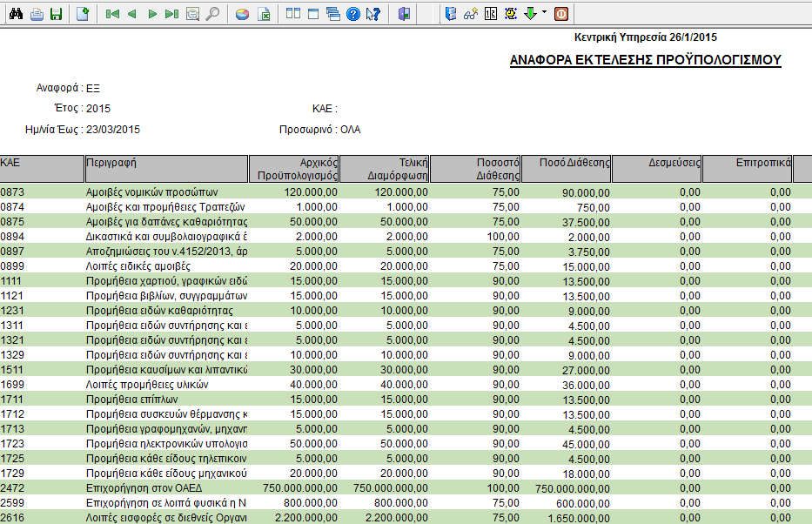Click the ΚΑΕ code 1723 cell
This screenshot has width=812, height=524.
tap(12, 444)
